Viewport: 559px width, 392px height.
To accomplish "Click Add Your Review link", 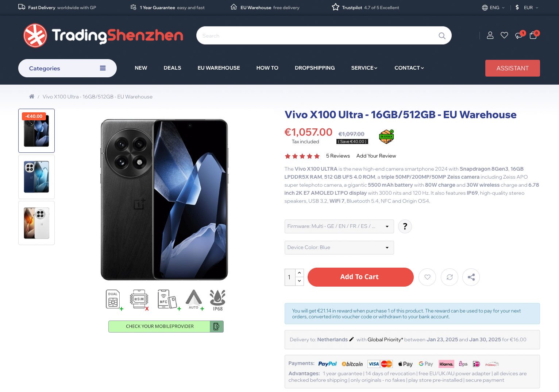I will (x=376, y=156).
